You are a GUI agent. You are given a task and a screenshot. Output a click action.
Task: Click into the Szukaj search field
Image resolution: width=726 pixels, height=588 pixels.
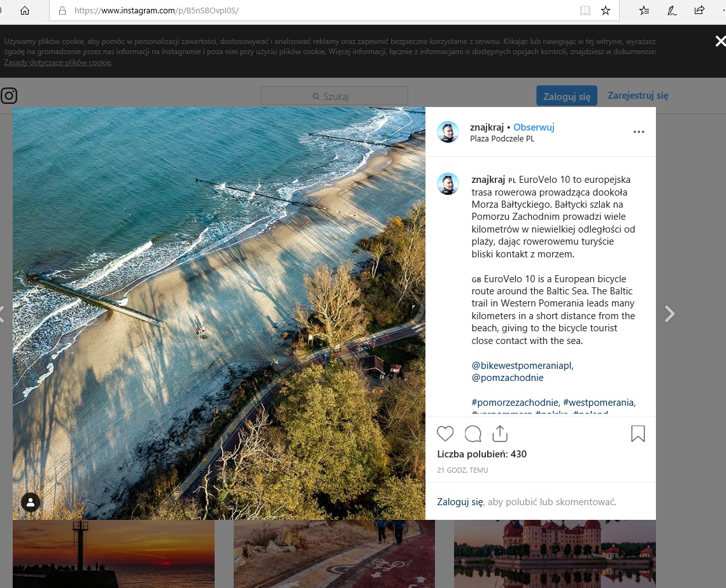click(x=334, y=96)
